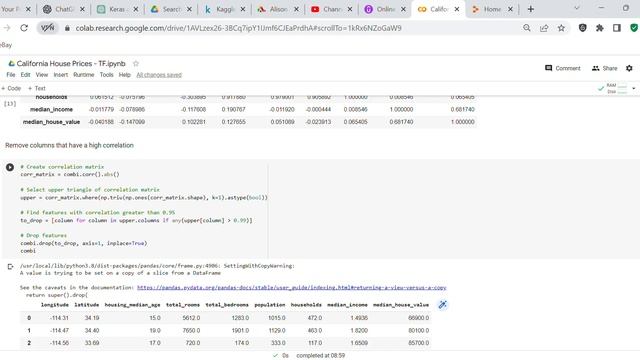Click the Google Drive notebook icon

11,64
